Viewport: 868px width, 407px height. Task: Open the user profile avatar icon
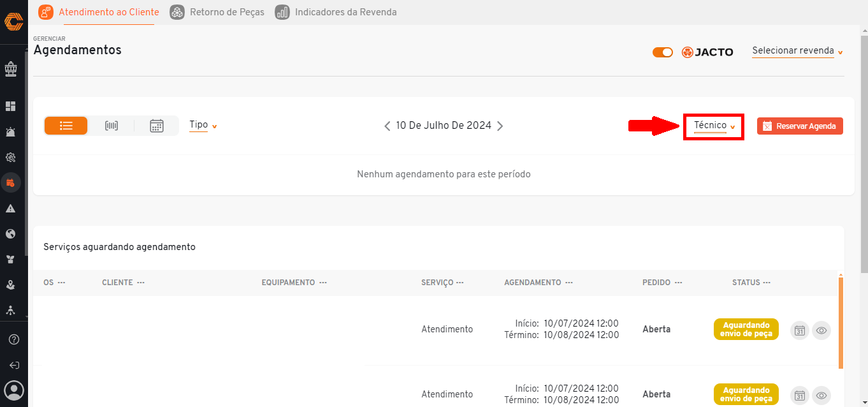pos(14,390)
